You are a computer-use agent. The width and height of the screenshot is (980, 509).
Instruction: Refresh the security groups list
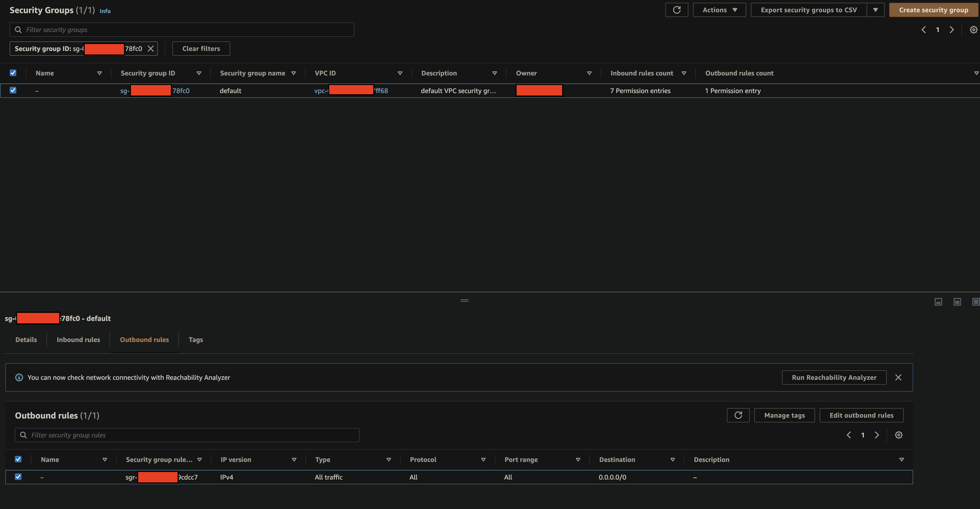tap(676, 10)
